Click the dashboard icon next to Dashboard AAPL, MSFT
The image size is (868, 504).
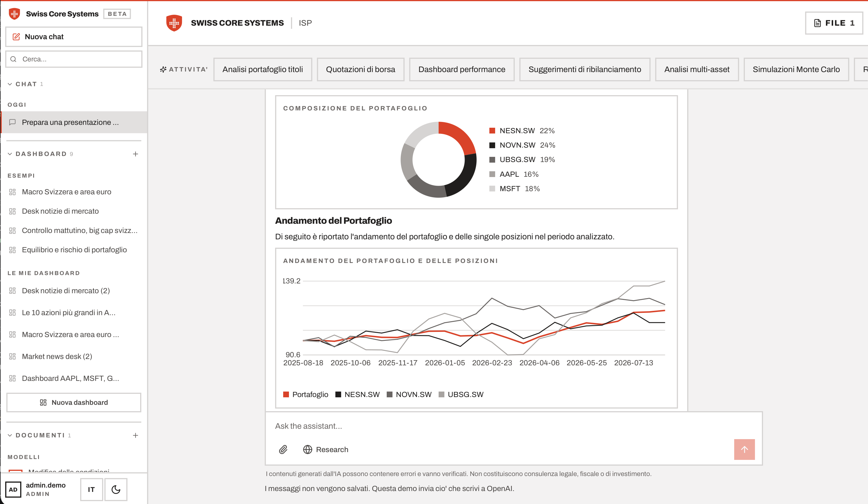point(12,378)
